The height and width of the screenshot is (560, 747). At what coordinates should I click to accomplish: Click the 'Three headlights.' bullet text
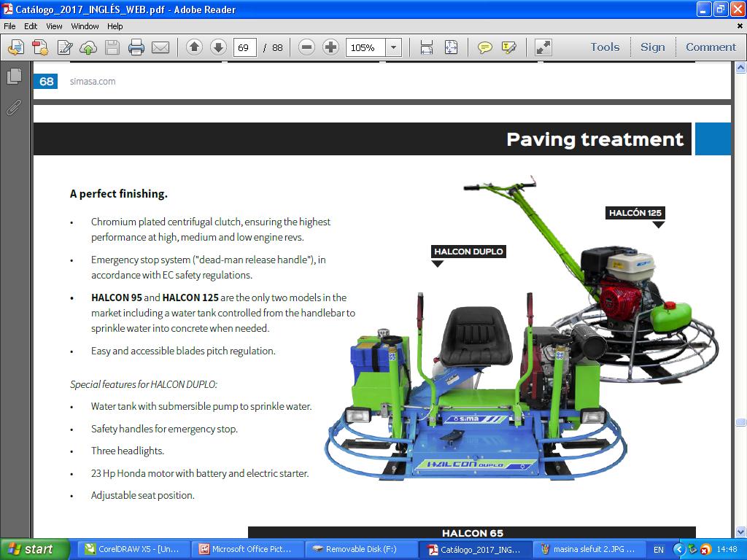point(127,451)
